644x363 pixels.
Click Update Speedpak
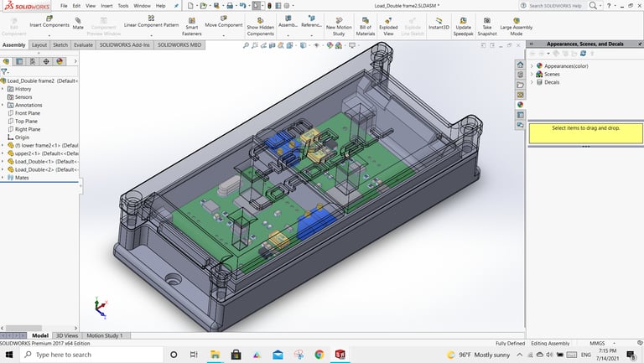(x=463, y=27)
